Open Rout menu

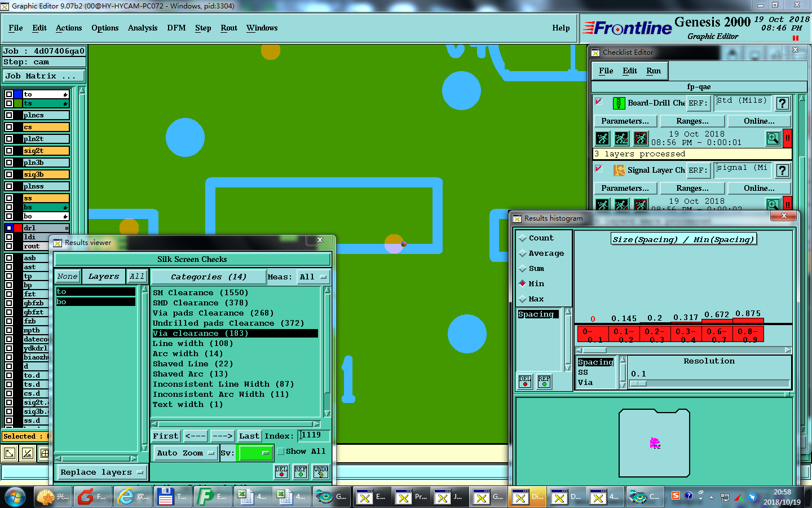pos(229,28)
